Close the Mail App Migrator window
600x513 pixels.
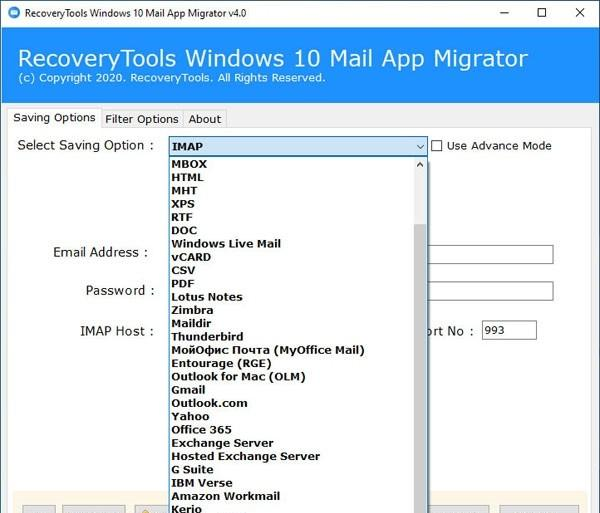[x=580, y=13]
